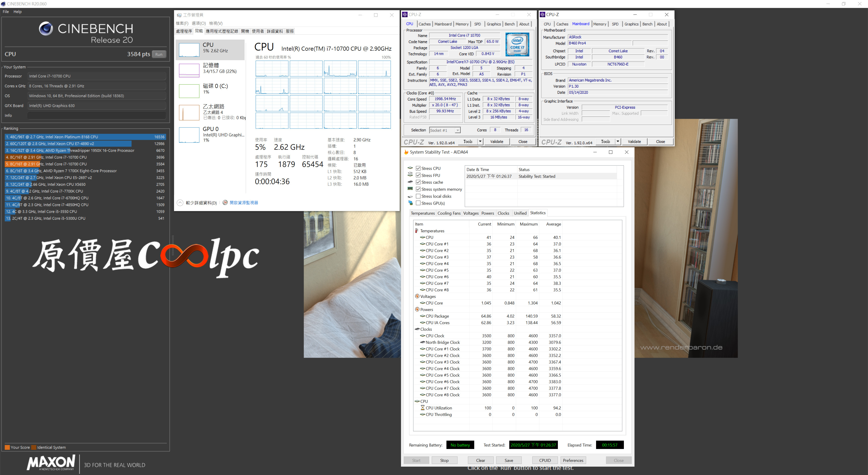Click the Task Manager title bar icon

[179, 15]
